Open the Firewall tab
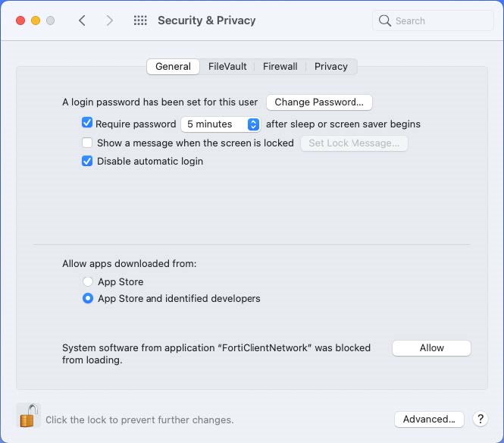This screenshot has width=504, height=443. (x=280, y=67)
